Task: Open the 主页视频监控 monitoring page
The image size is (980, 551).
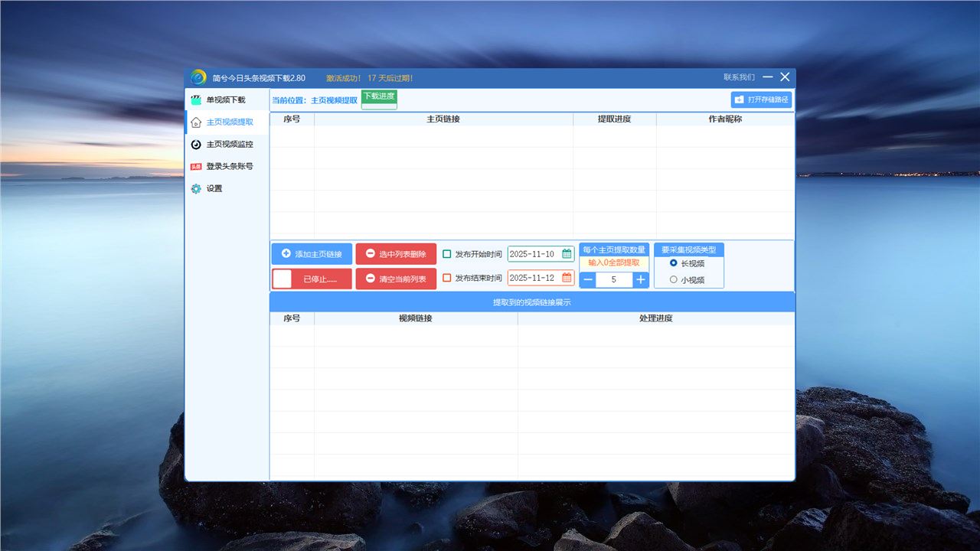Action: [x=229, y=144]
